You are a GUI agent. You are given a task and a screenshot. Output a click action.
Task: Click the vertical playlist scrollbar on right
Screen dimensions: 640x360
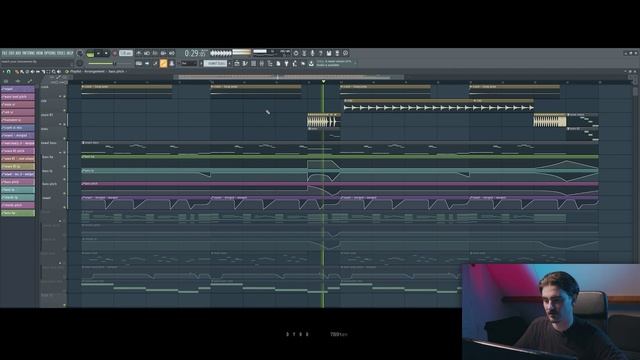tap(635, 91)
